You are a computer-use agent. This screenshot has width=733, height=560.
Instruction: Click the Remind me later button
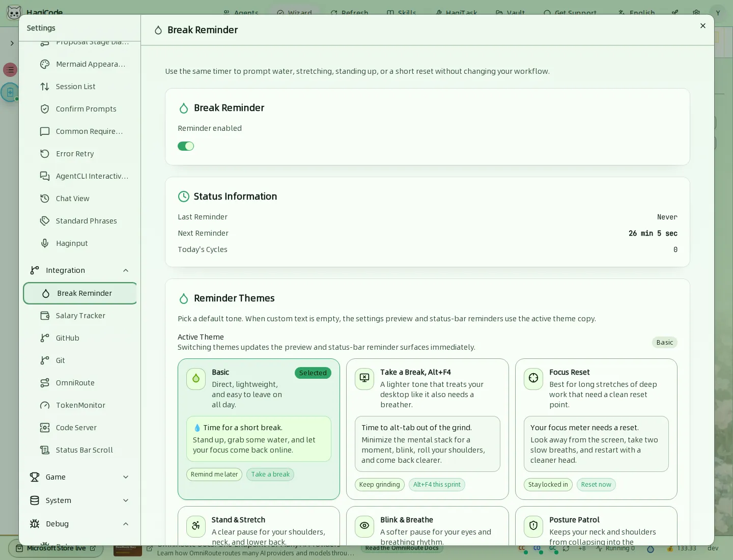[x=214, y=474]
